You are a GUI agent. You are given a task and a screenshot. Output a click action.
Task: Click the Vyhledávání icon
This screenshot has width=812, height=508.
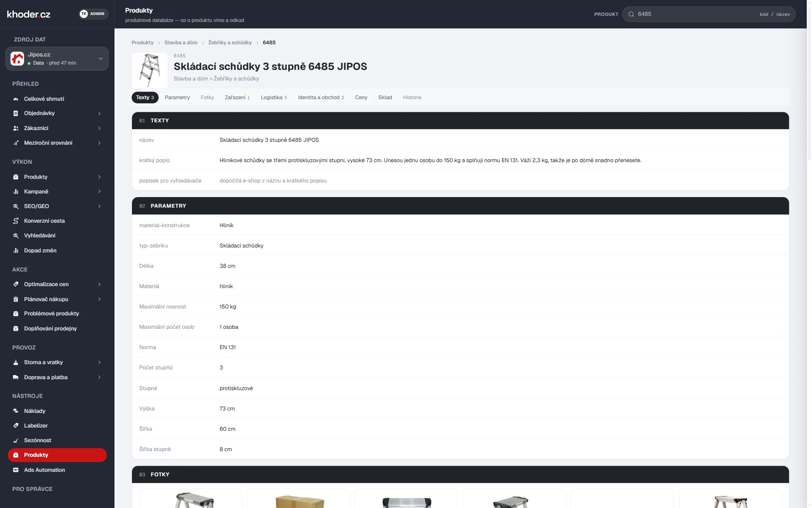coord(16,235)
